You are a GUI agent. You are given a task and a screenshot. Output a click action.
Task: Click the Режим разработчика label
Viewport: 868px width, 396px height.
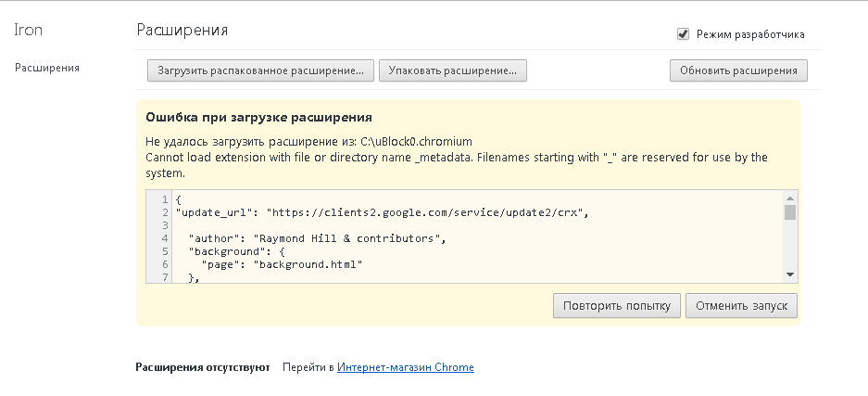coord(750,34)
